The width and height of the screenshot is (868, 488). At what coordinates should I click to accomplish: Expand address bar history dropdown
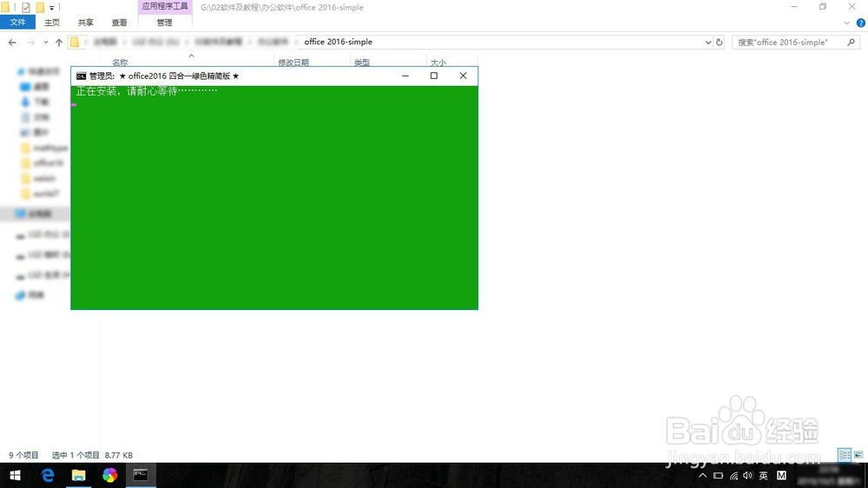pos(708,42)
